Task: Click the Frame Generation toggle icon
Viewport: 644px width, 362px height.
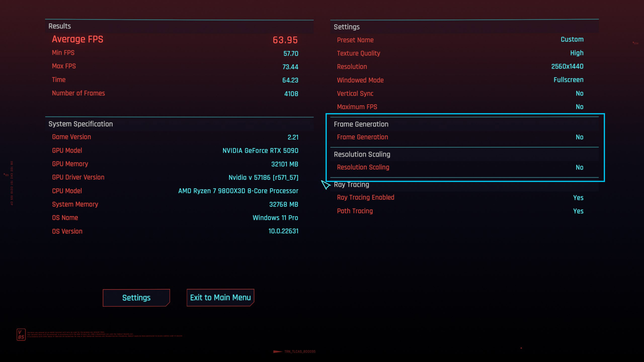Action: point(579,137)
